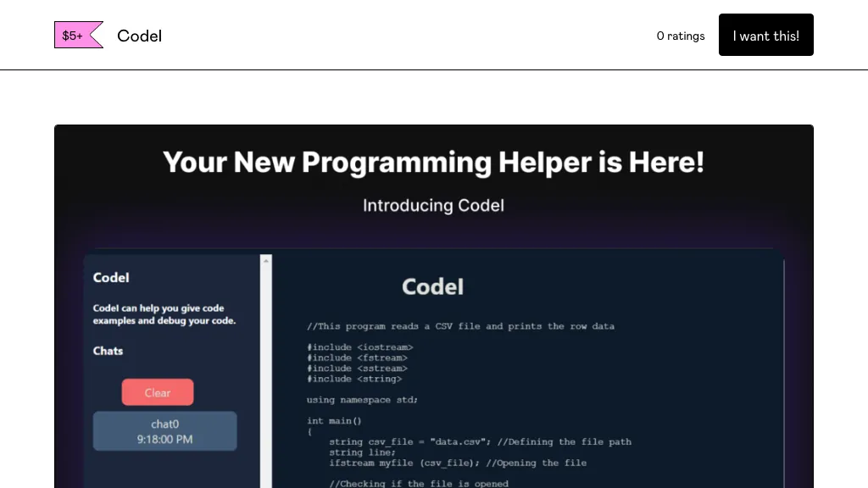Click the C++ code snippet in the preview
The height and width of the screenshot is (488, 868).
coord(466,398)
